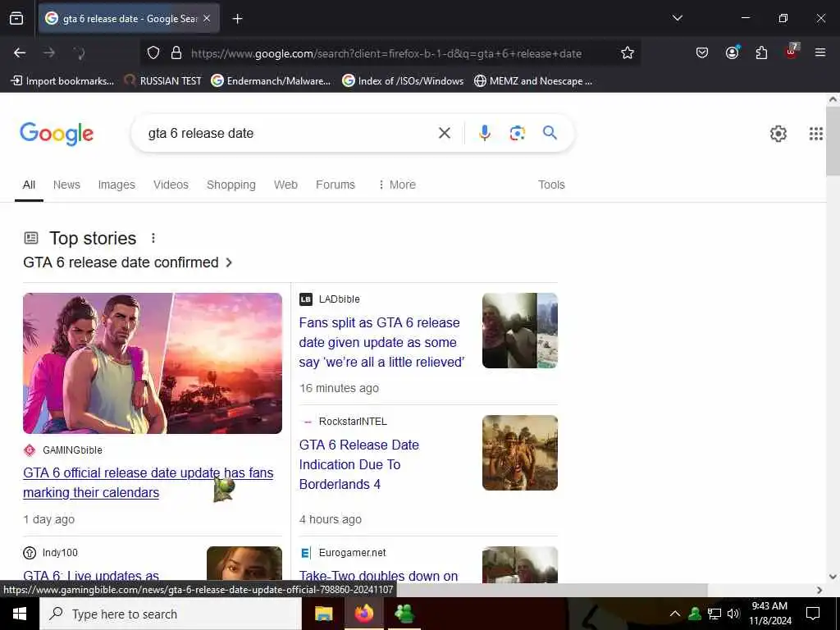Open Windows notification center

tap(813, 614)
